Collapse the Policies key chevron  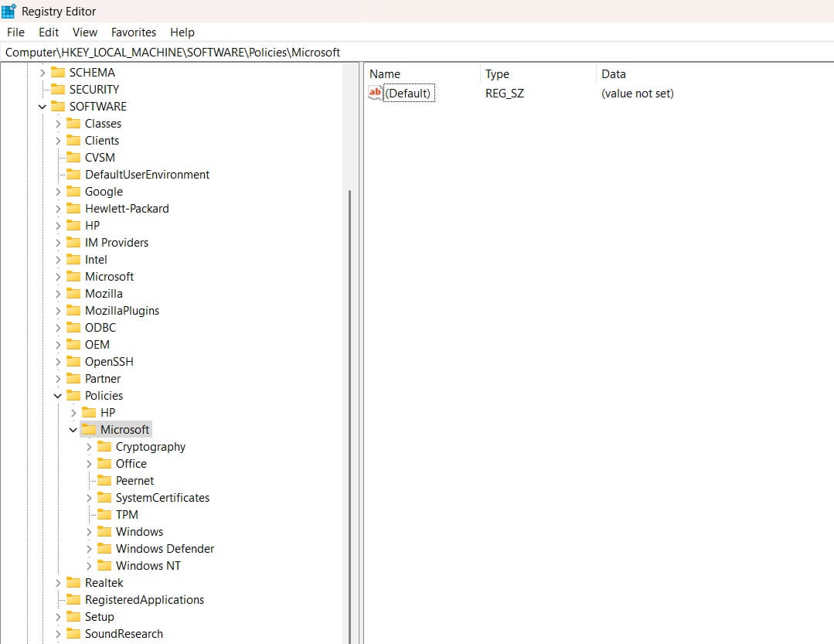tap(57, 395)
